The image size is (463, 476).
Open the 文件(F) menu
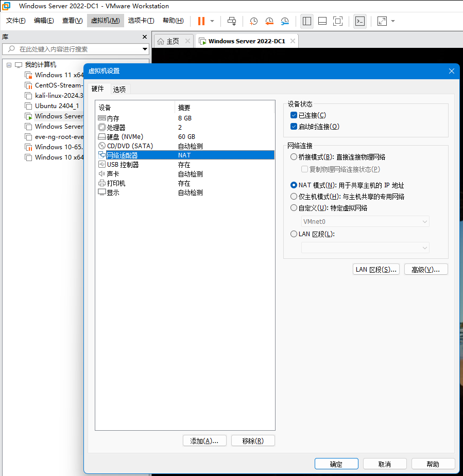16,21
